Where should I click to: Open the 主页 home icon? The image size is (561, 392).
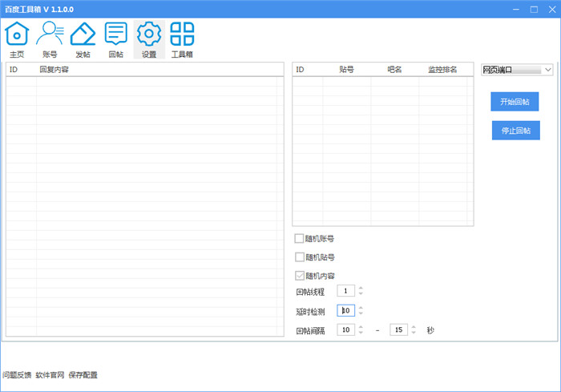(x=17, y=39)
